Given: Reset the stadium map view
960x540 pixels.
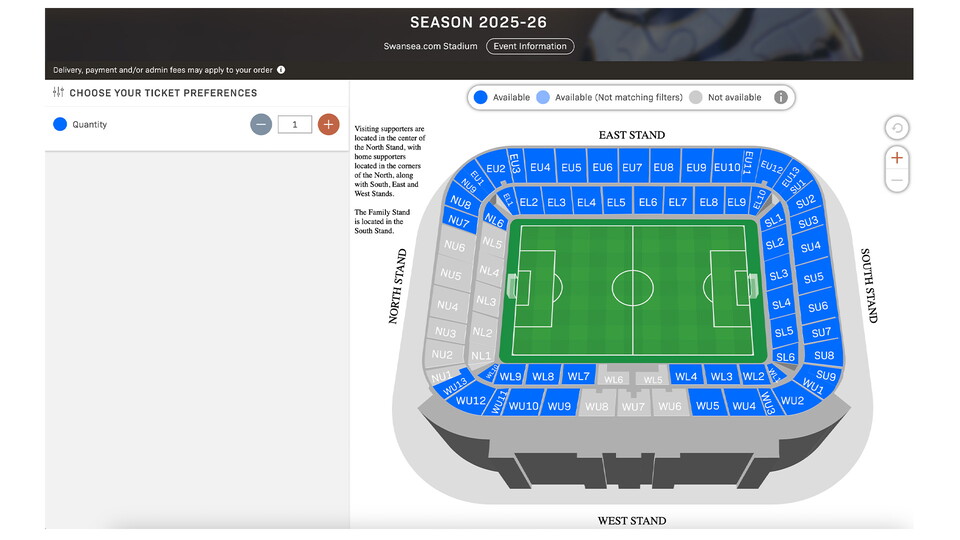Looking at the screenshot, I should click(x=896, y=128).
